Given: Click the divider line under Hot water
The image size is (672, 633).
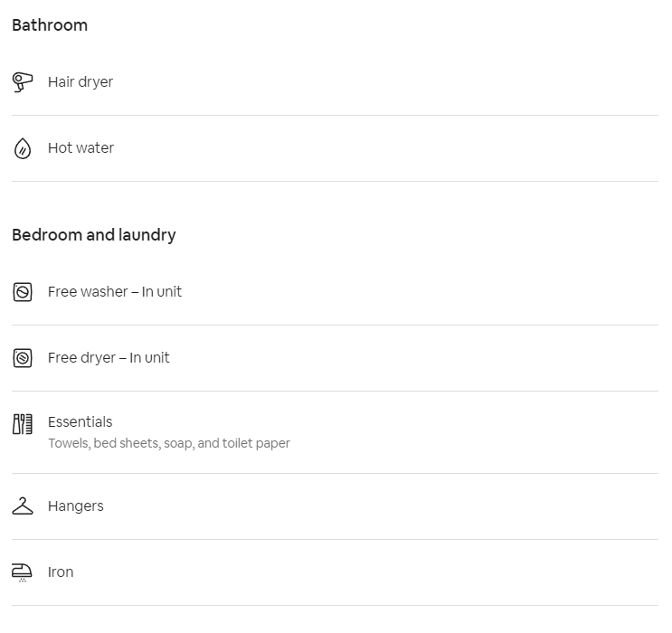Looking at the screenshot, I should (x=335, y=181).
